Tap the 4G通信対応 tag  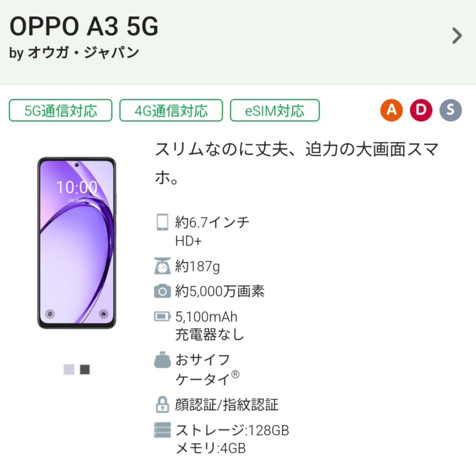(171, 111)
